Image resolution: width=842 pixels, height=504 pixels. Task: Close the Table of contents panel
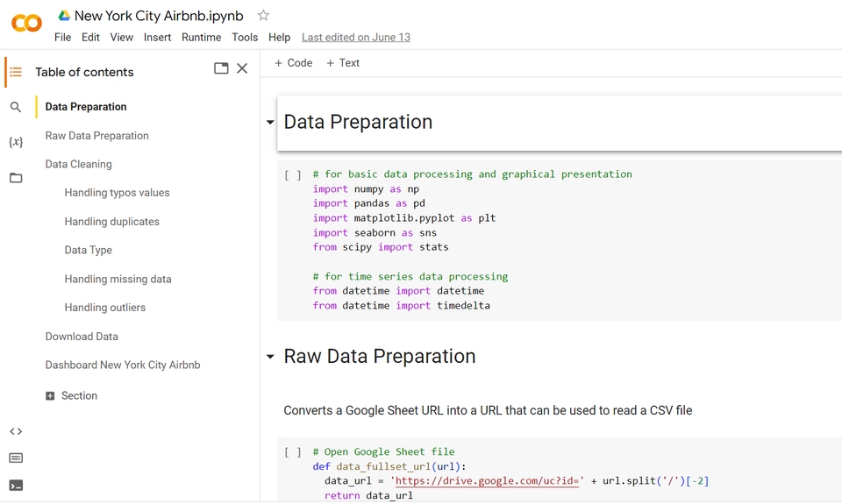coord(242,68)
